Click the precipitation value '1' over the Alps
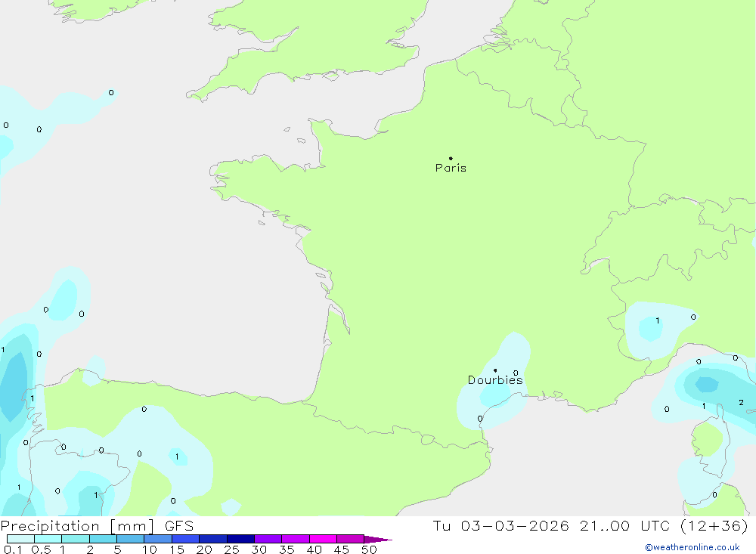Viewport: 756px width, 554px height. (658, 320)
